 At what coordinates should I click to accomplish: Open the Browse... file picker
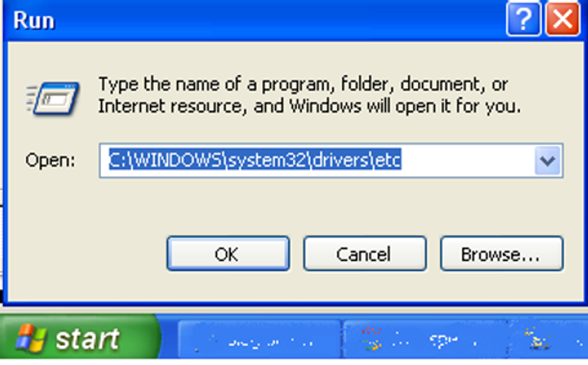501,254
